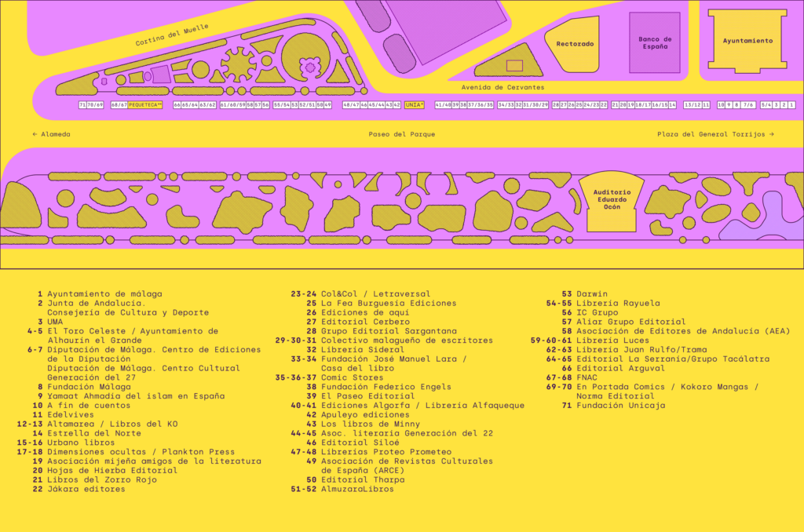804x532 pixels.
Task: Click booth 24/23 on the map
Action: point(591,105)
